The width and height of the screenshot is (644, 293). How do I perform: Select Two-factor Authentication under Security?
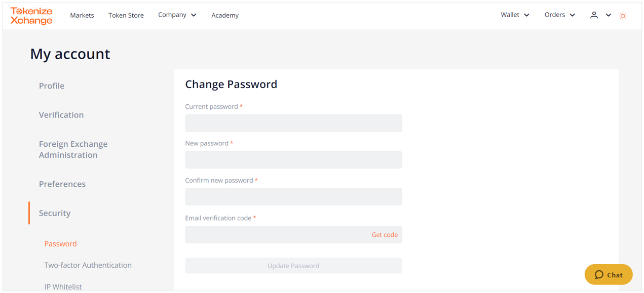tap(88, 265)
